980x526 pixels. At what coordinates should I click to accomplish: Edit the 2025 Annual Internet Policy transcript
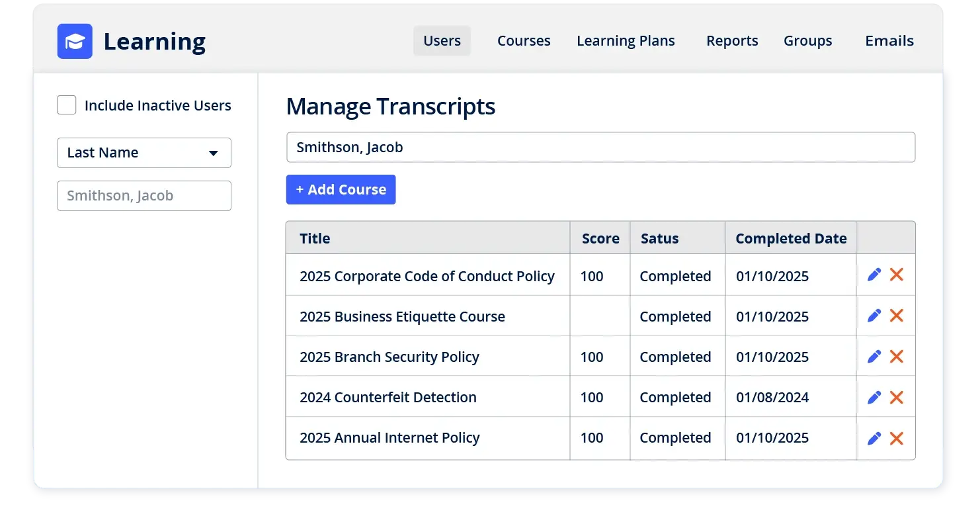coord(874,438)
